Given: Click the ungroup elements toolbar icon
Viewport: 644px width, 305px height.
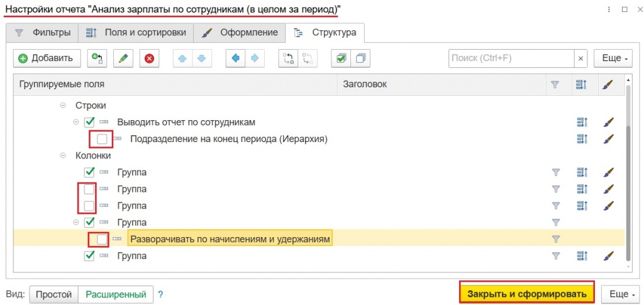Looking at the screenshot, I should [307, 58].
